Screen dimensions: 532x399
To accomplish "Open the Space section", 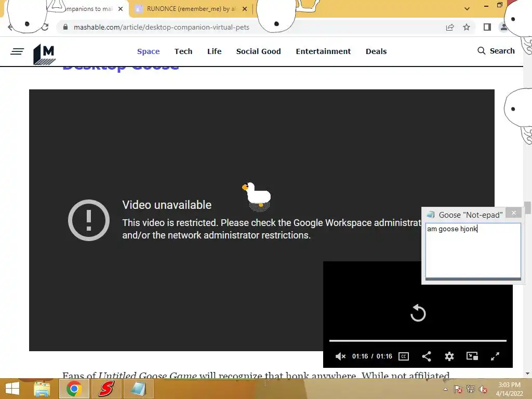I will coord(148,51).
